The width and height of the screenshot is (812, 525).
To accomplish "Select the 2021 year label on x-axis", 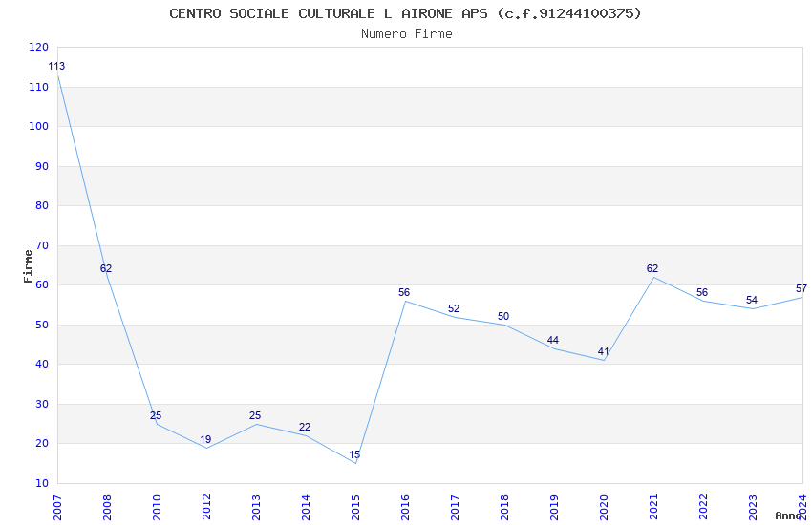I will tap(653, 508).
